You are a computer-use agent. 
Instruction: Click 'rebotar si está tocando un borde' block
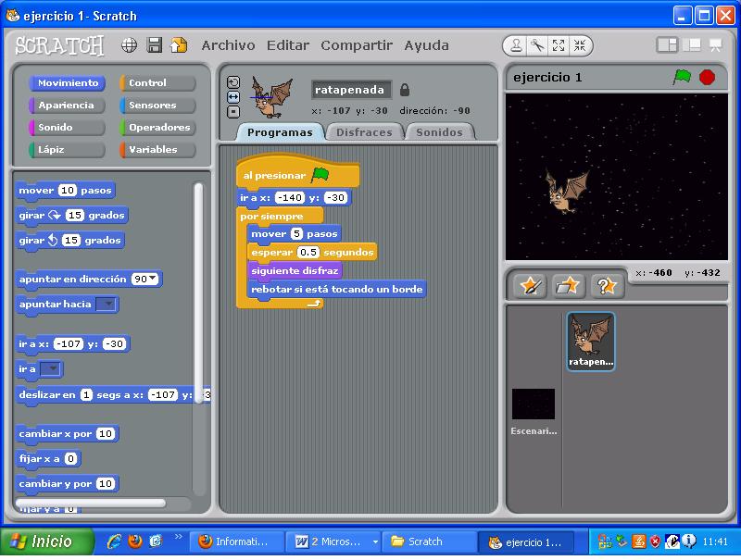tap(336, 289)
